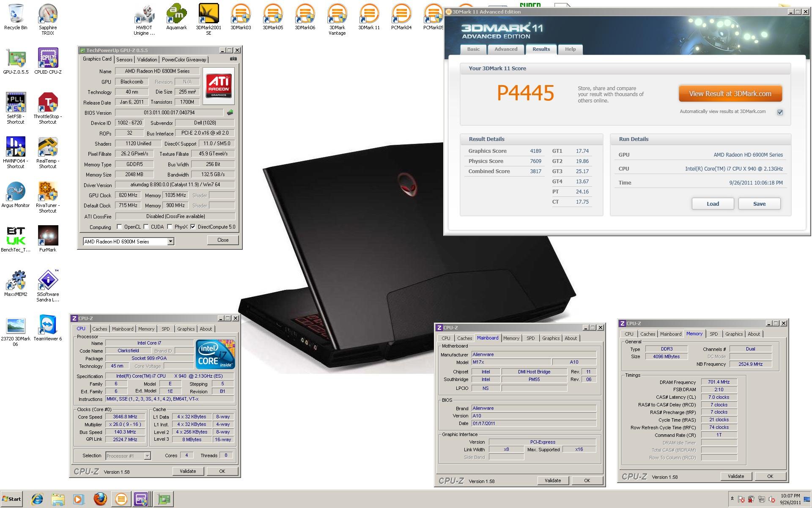Switch to Validation tab in GPU-Z
The image size is (812, 508).
click(147, 60)
